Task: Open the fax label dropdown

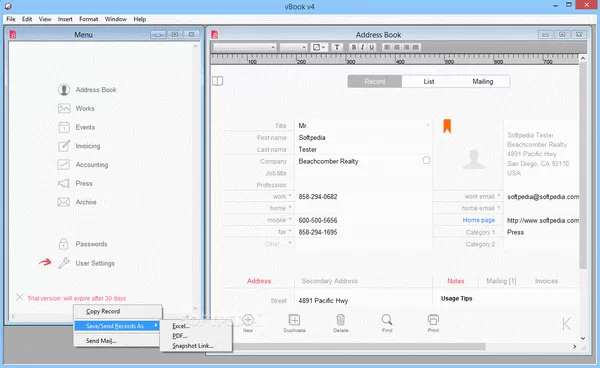Action: [x=290, y=231]
